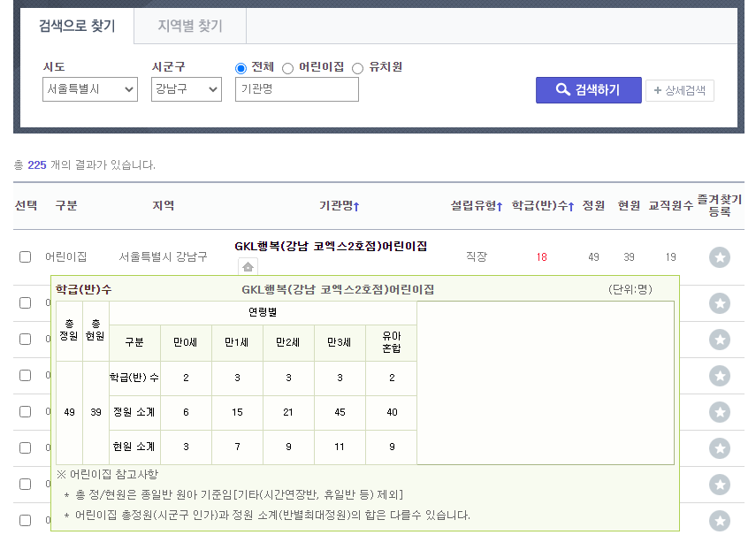Select the 어린이집 radio option
This screenshot has height=535, width=756.
click(x=287, y=68)
